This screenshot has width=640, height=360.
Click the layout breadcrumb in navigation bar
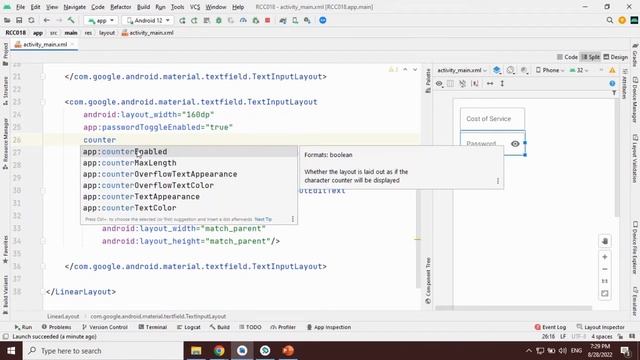[x=107, y=33]
